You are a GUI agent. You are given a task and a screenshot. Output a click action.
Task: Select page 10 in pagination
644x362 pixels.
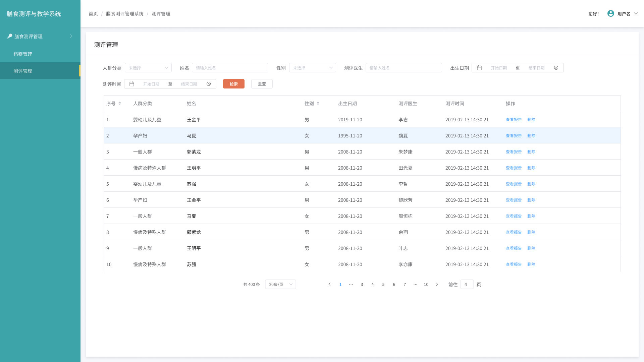pyautogui.click(x=426, y=284)
